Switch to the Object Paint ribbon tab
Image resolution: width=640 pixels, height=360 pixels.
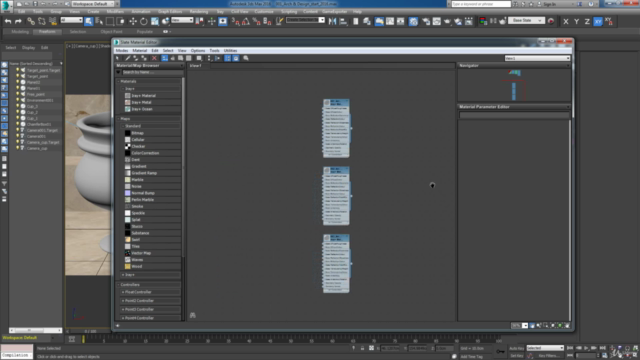[111, 31]
